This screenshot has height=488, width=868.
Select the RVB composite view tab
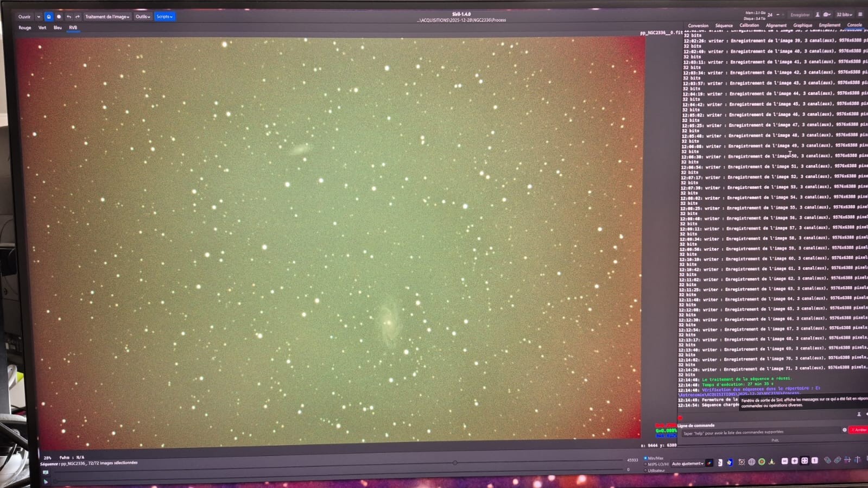point(73,28)
